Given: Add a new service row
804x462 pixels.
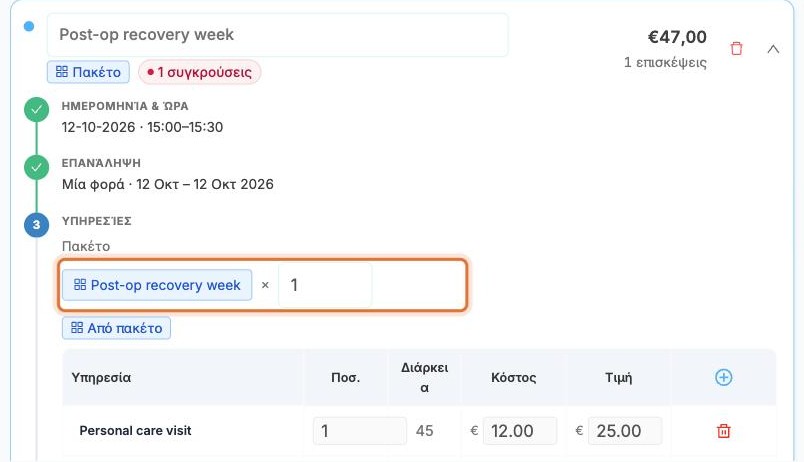Looking at the screenshot, I should point(723,377).
